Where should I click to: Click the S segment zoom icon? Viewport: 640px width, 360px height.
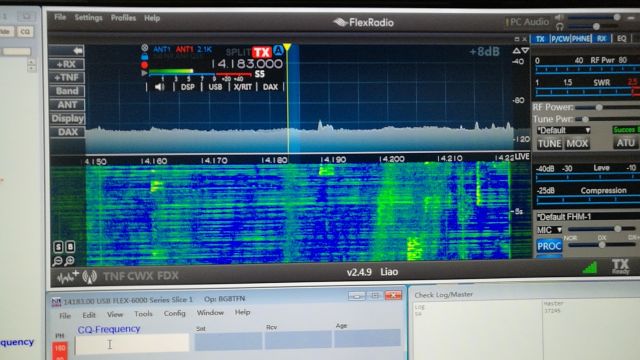58,247
